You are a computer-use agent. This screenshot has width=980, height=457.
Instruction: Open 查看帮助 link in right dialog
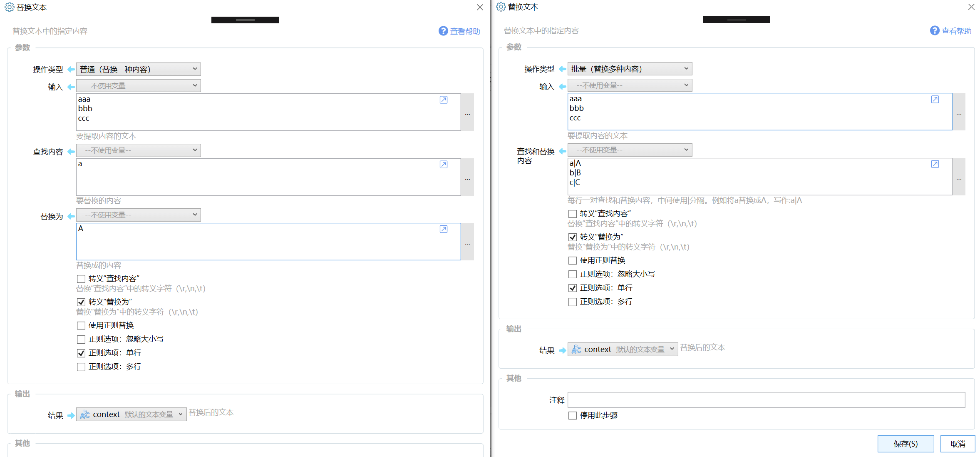(956, 31)
